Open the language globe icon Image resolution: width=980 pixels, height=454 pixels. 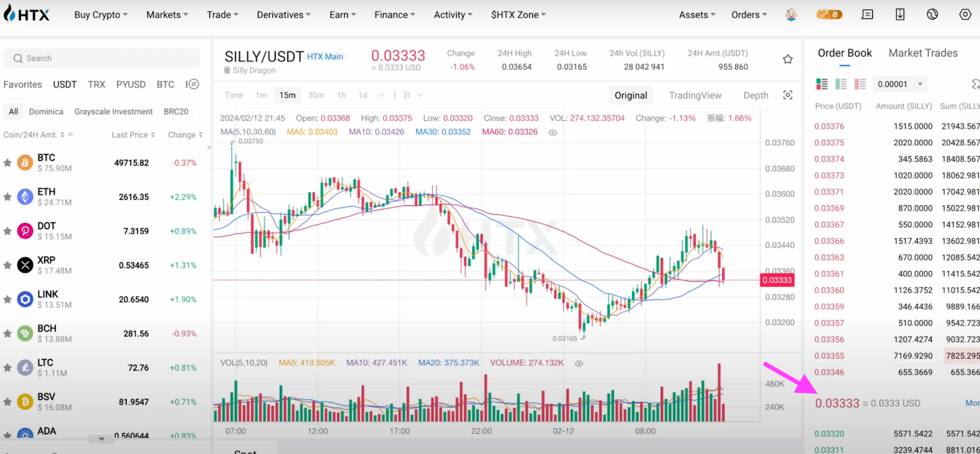(x=932, y=14)
